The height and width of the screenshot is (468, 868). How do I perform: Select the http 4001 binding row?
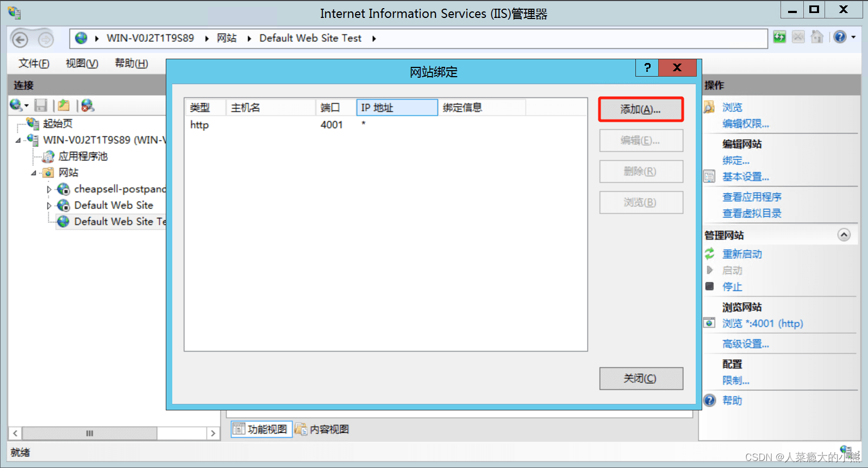click(326, 125)
